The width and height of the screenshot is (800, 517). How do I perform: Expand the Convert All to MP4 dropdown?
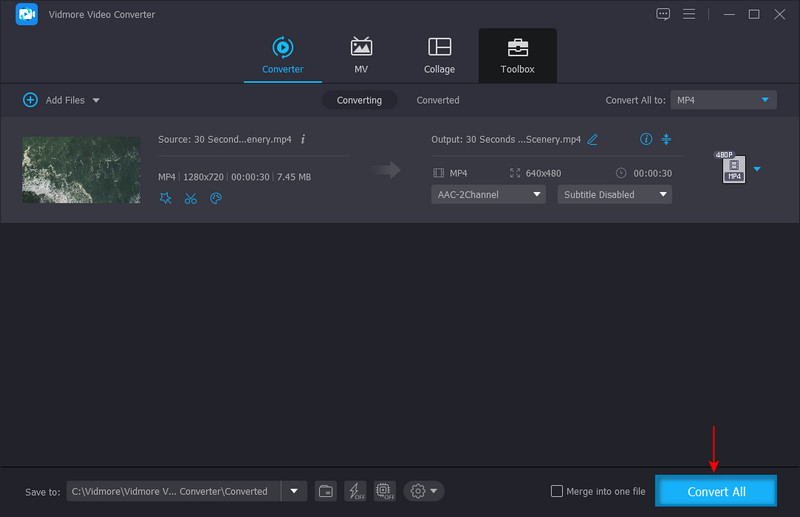coord(724,100)
